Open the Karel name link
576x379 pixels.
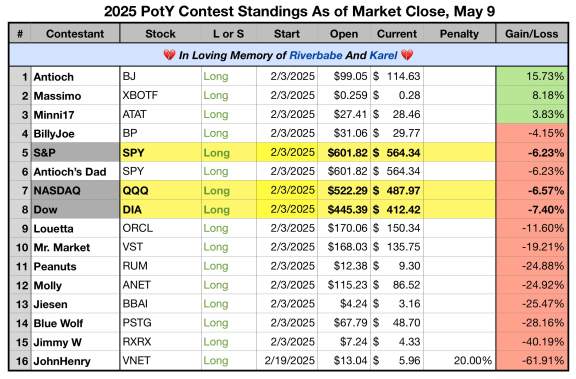coord(383,55)
